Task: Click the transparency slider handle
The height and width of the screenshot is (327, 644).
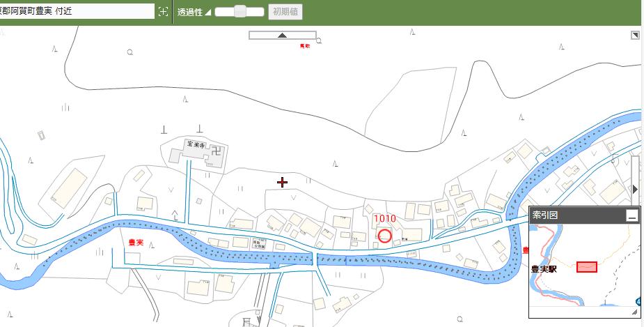Action: tap(240, 11)
